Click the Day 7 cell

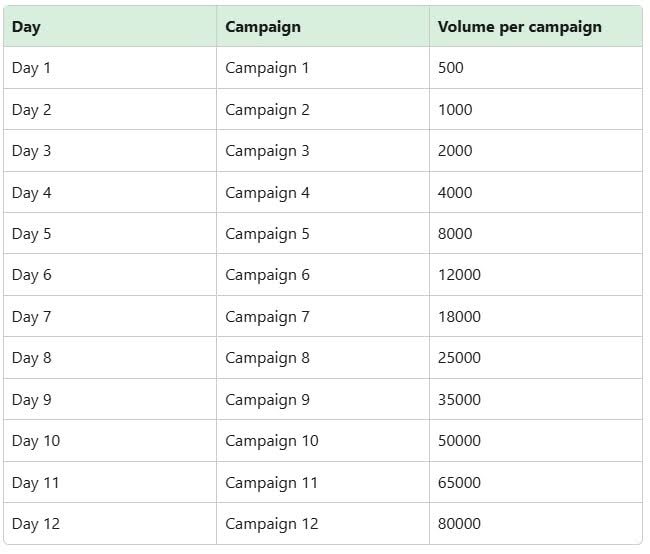click(32, 317)
